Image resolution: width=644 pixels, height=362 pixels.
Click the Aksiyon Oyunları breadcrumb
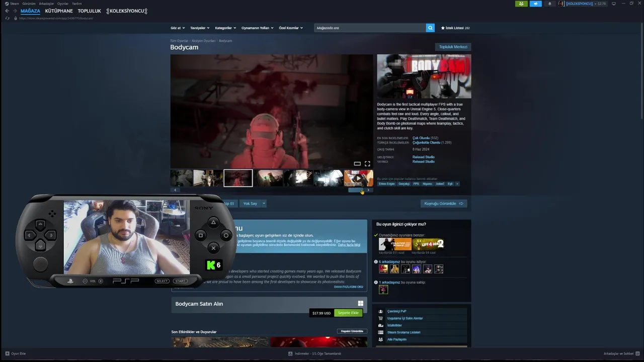(x=203, y=41)
